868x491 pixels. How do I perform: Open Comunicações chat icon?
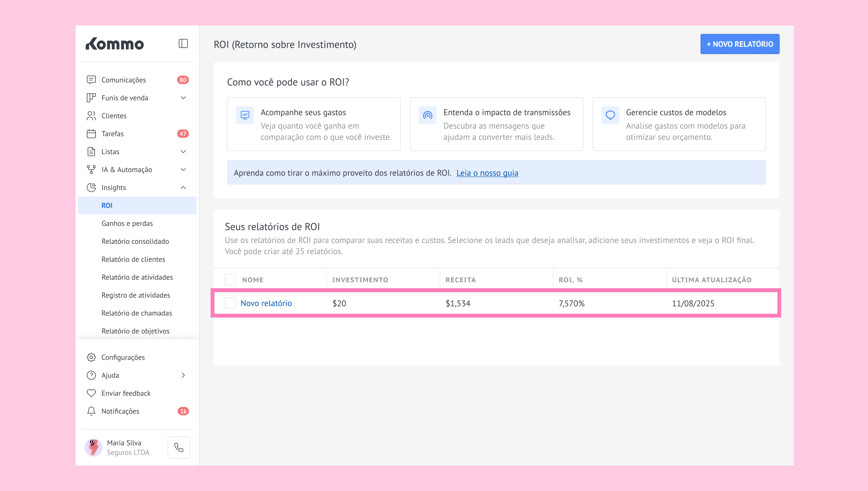(91, 80)
